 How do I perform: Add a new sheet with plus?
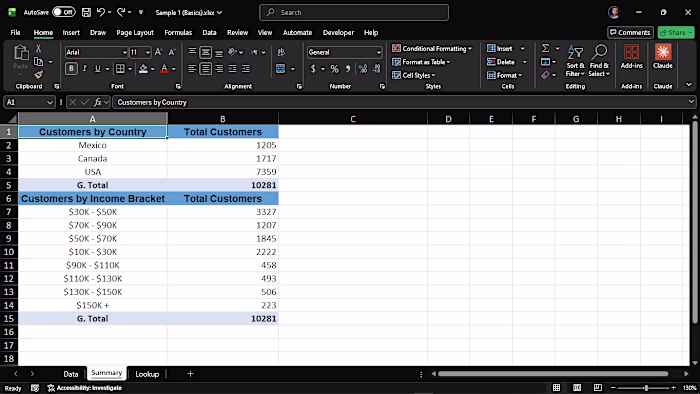[x=190, y=374]
